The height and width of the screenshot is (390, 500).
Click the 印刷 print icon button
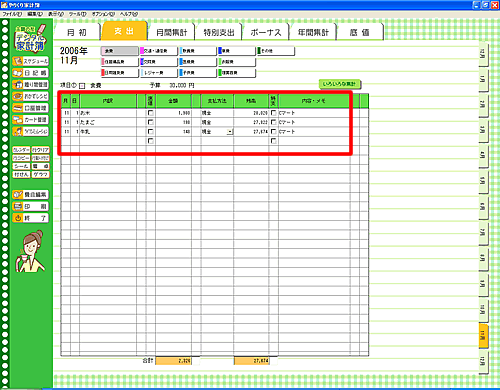pos(30,206)
